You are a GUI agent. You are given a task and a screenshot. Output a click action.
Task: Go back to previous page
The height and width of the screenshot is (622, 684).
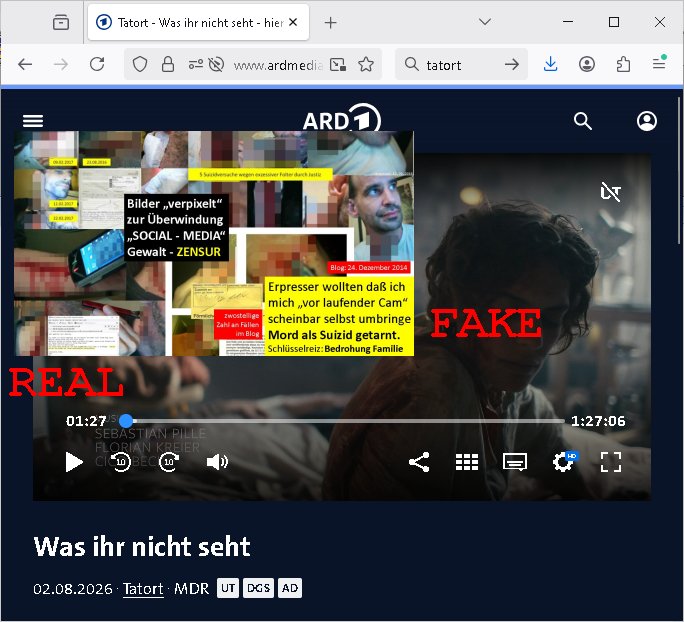click(25, 65)
